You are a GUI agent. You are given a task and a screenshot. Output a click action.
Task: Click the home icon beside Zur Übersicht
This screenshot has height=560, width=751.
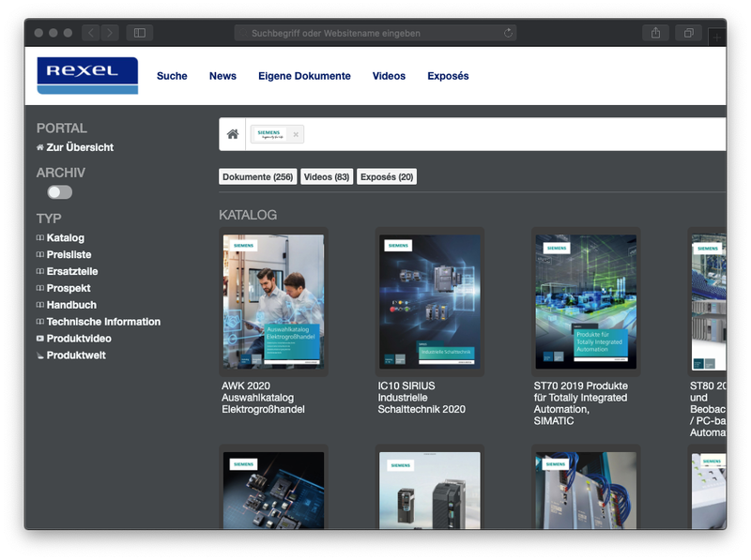coord(38,145)
